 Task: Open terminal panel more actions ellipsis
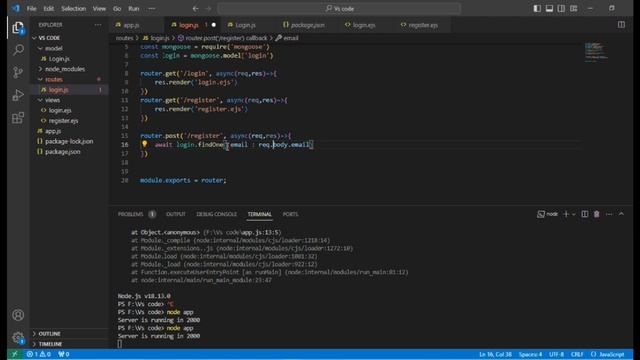(609, 214)
